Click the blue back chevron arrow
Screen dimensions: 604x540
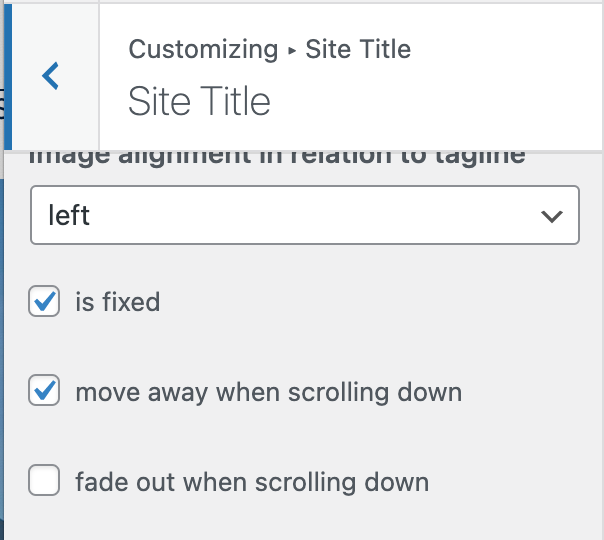pyautogui.click(x=51, y=75)
